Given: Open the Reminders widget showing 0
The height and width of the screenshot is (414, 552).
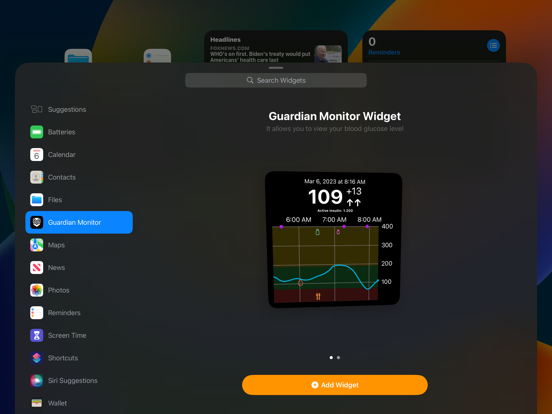Looking at the screenshot, I should coord(434,47).
